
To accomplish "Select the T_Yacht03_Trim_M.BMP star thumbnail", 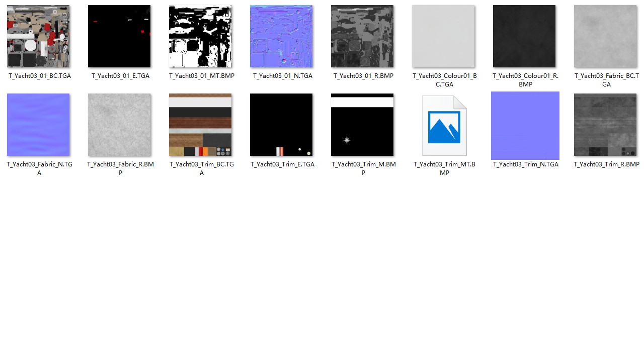I will 362,125.
